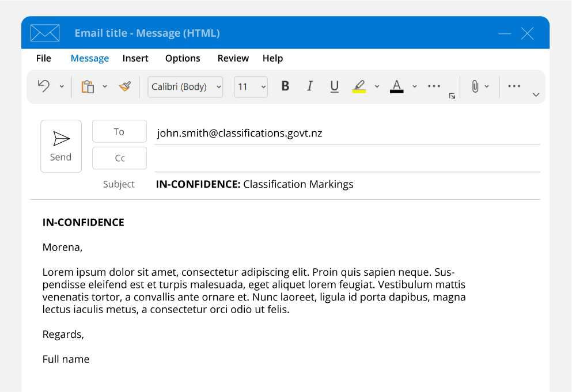Toggle underline formatting
The height and width of the screenshot is (392, 572).
[334, 86]
